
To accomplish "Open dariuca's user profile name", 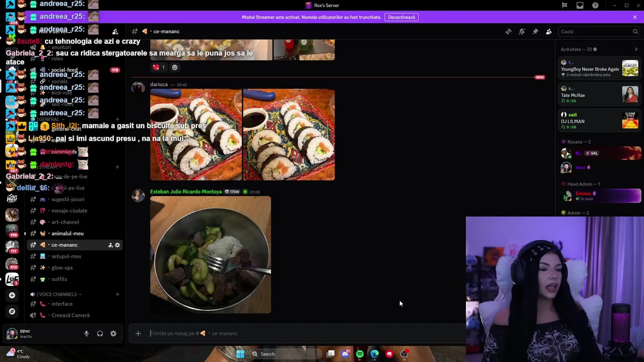I will tap(159, 84).
